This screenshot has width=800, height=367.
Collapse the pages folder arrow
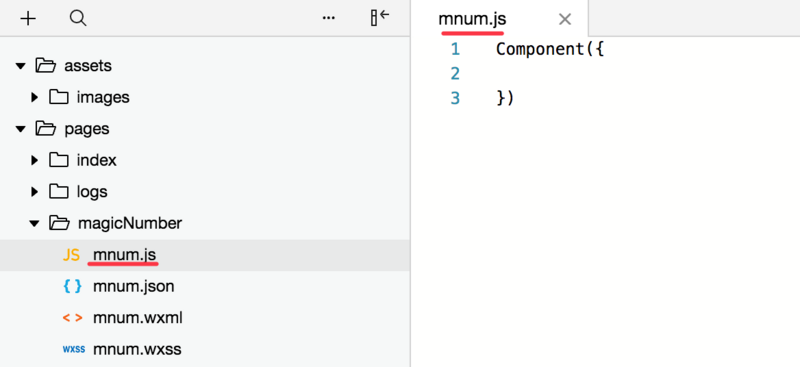(x=20, y=129)
